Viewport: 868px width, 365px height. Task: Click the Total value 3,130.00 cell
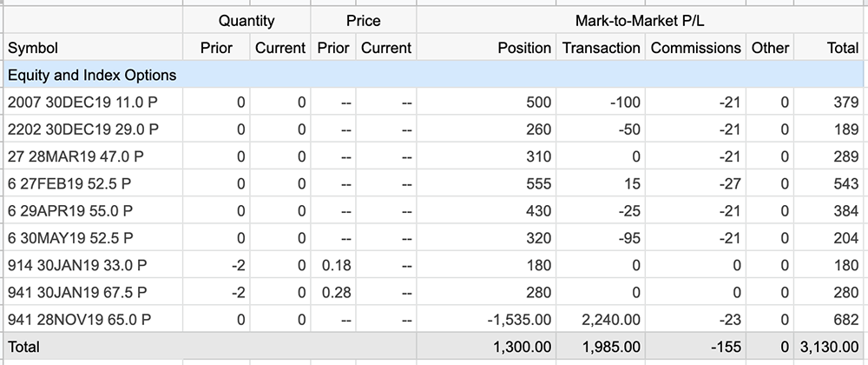click(829, 348)
